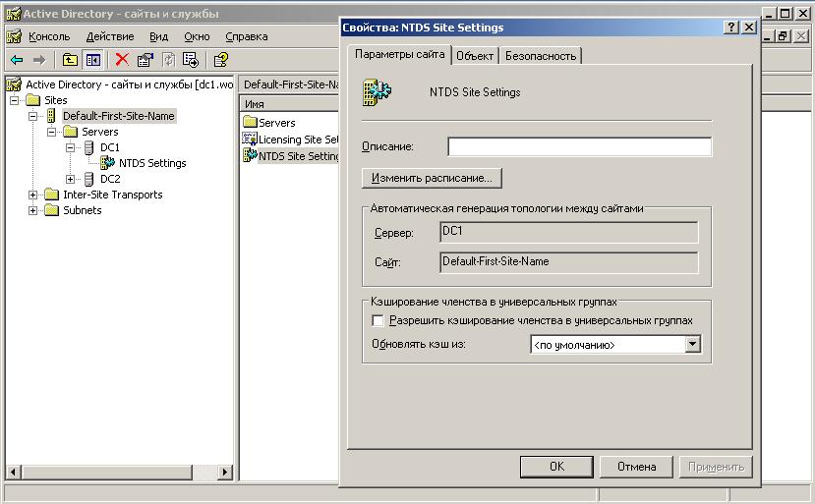Open the Справка menu
This screenshot has height=504, width=815.
coord(247,36)
